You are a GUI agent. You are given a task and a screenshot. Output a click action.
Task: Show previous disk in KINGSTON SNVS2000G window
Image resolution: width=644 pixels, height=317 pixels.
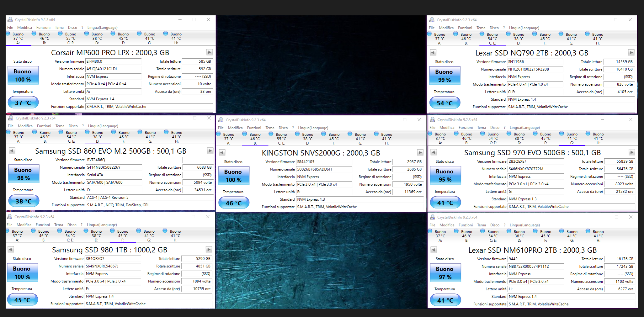[222, 152]
